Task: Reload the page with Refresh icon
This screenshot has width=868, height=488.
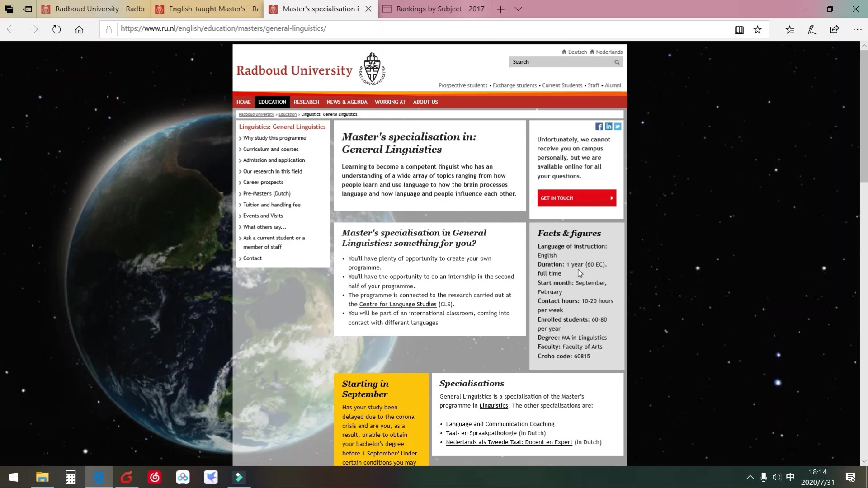Action: pos(57,29)
